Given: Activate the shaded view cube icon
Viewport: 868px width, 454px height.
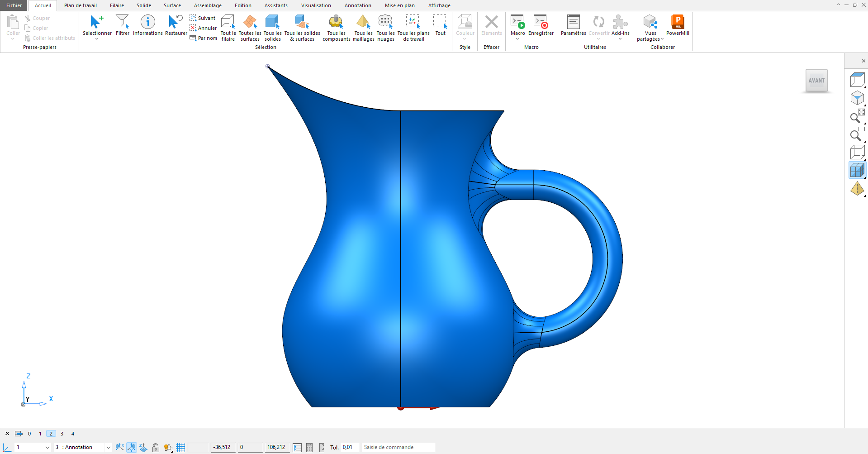Looking at the screenshot, I should [x=857, y=170].
